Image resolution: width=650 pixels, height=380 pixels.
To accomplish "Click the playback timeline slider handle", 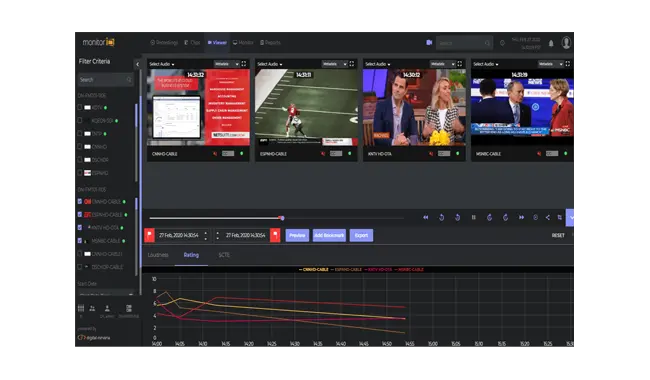I will (282, 218).
